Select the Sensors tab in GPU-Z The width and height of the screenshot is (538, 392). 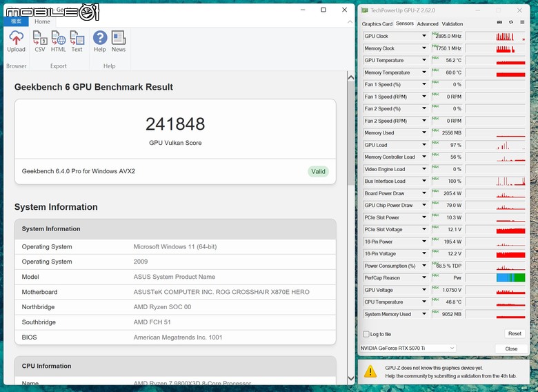click(404, 23)
